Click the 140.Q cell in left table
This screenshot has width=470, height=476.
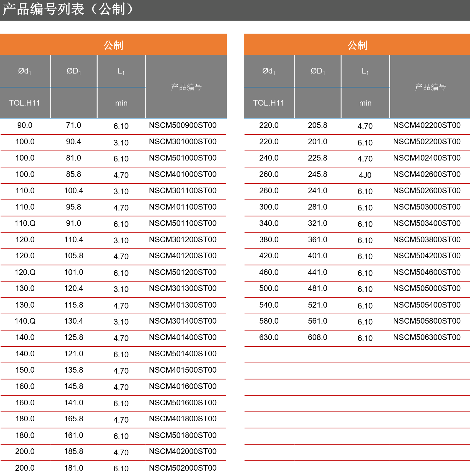(25, 321)
